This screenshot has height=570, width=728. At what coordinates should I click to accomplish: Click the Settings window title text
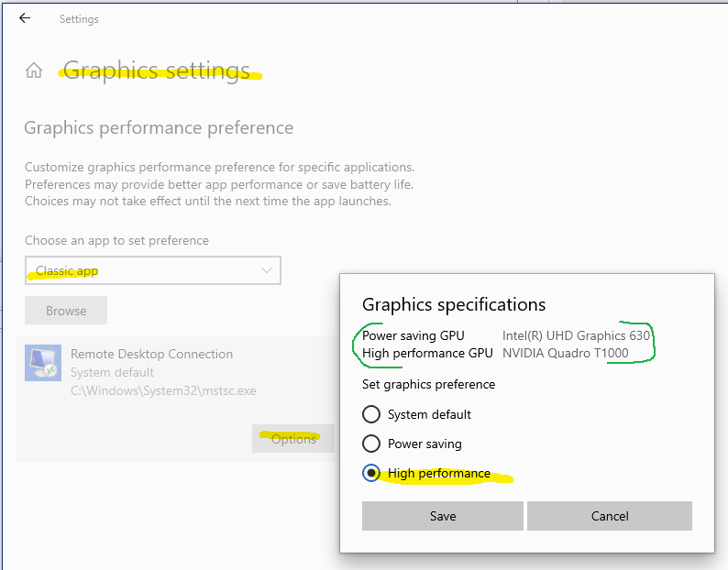pos(79,19)
